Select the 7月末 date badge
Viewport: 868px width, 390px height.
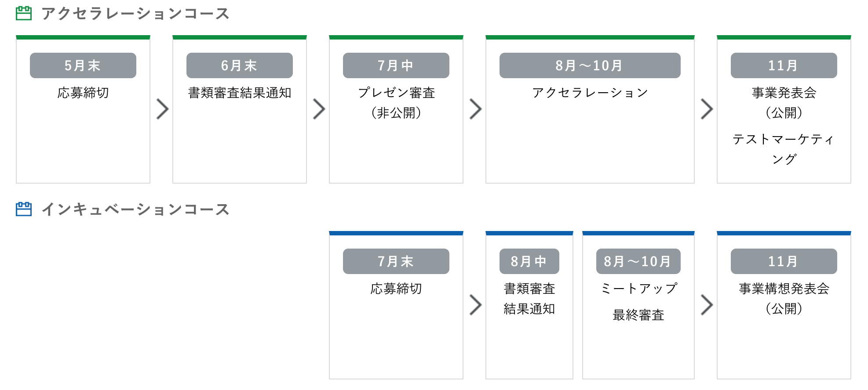396,261
